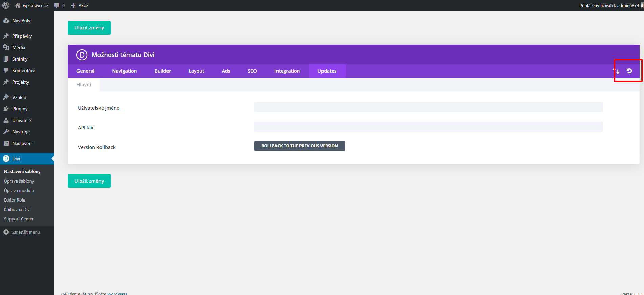Collapse sidebar with Zmenšit menu
This screenshot has height=295, width=644.
pos(22,232)
